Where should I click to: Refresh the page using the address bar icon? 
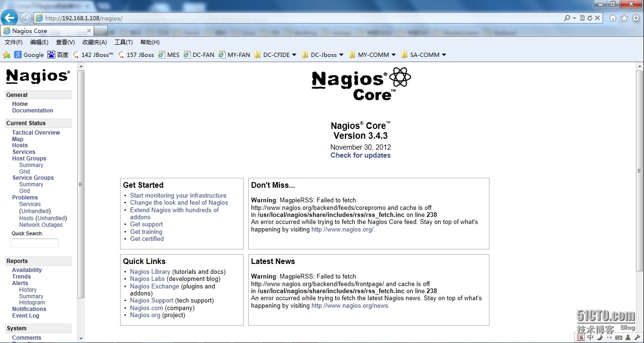tap(590, 18)
